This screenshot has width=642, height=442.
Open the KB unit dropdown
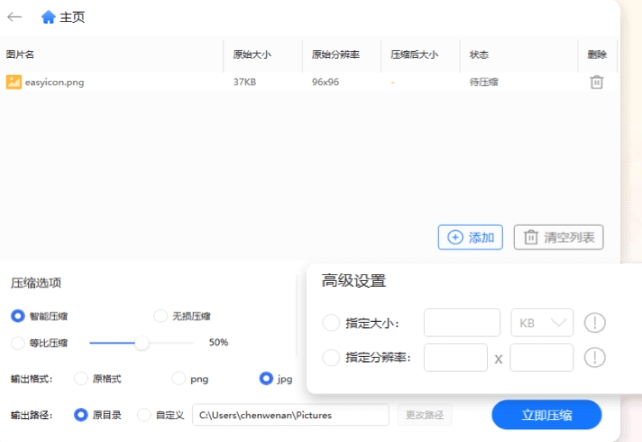[542, 323]
